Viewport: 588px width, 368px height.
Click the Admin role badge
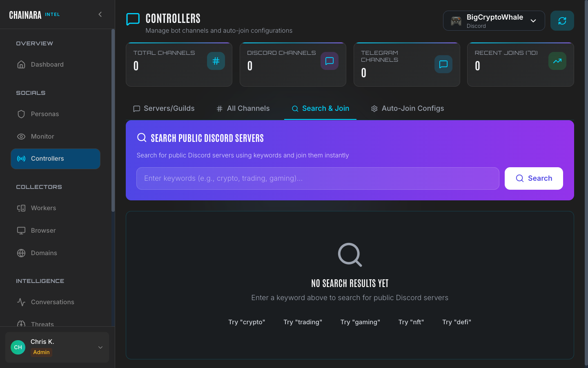41,352
